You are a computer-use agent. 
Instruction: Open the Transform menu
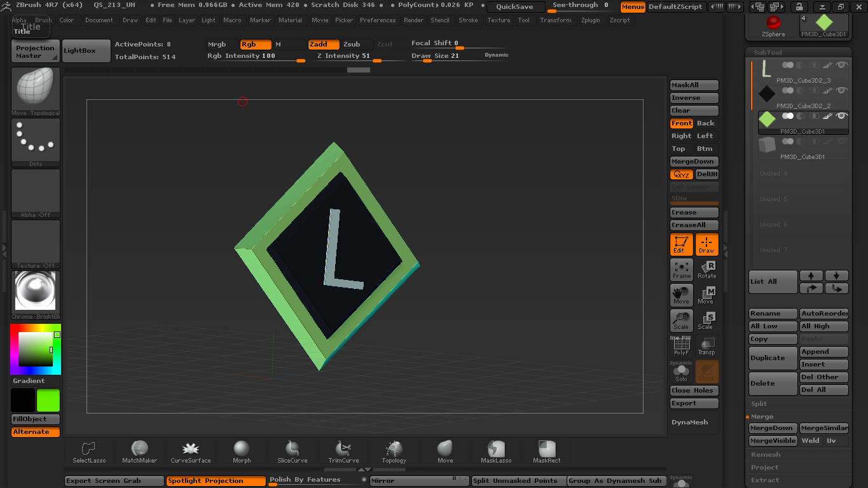[556, 20]
